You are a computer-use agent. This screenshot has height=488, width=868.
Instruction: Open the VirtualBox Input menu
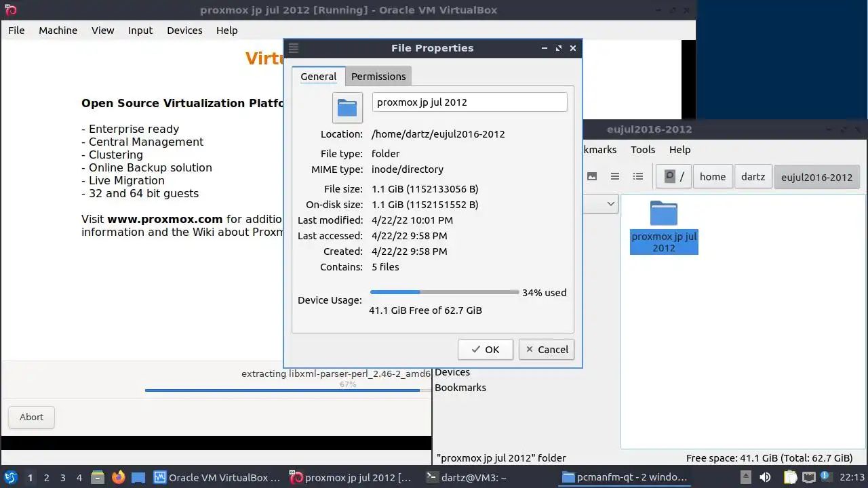(140, 30)
